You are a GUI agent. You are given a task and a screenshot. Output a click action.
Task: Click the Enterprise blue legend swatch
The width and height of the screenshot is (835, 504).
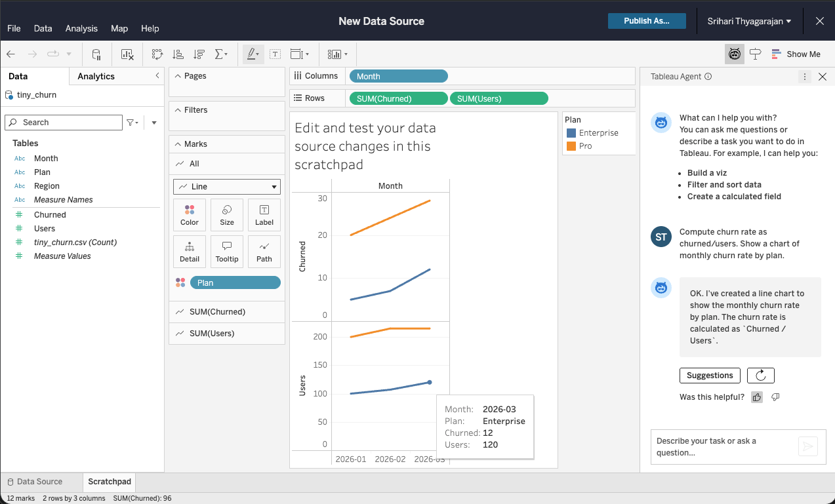coord(571,133)
